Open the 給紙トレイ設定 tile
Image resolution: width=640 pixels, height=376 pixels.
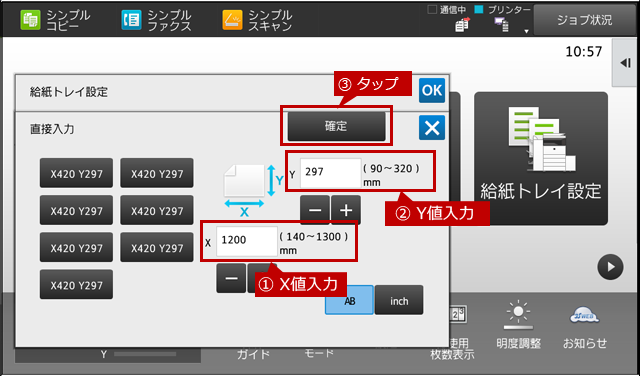click(x=541, y=158)
